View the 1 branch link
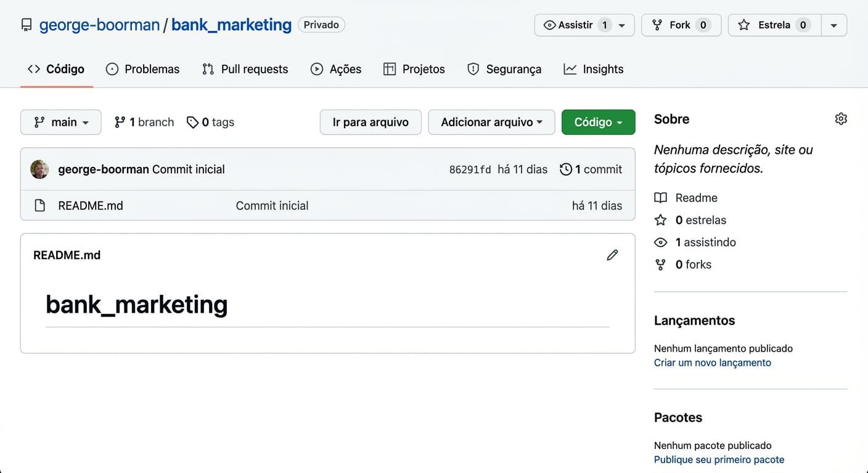 (144, 122)
